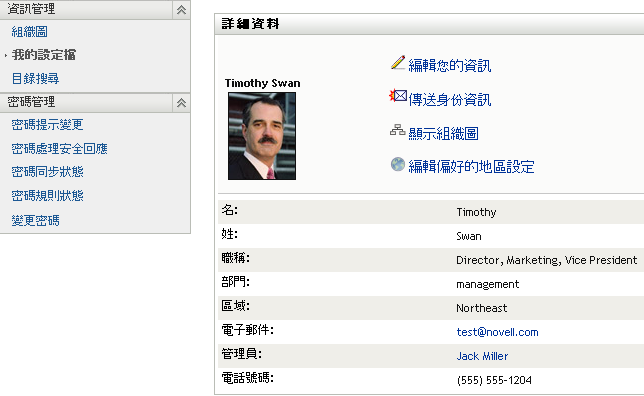Click the region value Northeast

click(481, 308)
